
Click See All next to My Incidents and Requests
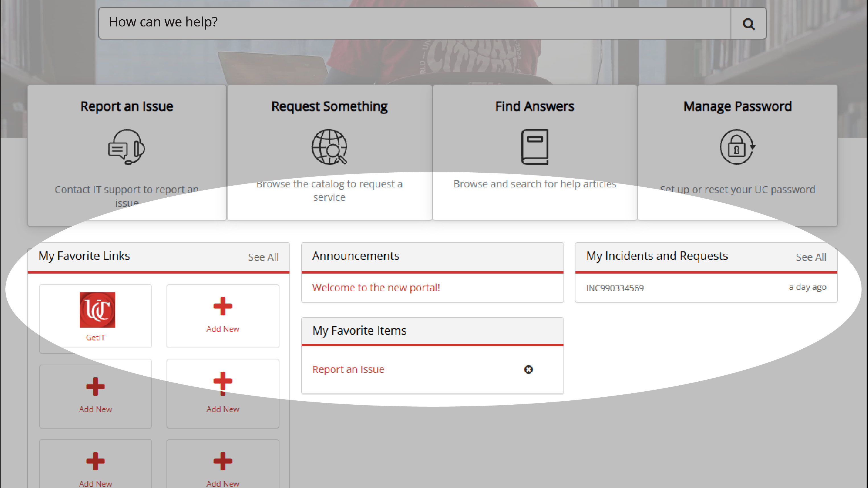(x=811, y=257)
